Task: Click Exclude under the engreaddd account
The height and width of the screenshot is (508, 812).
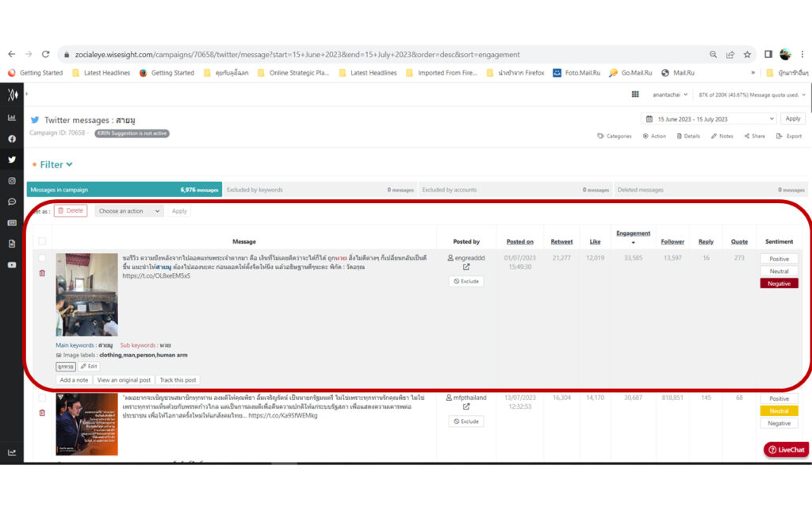Action: tap(466, 282)
